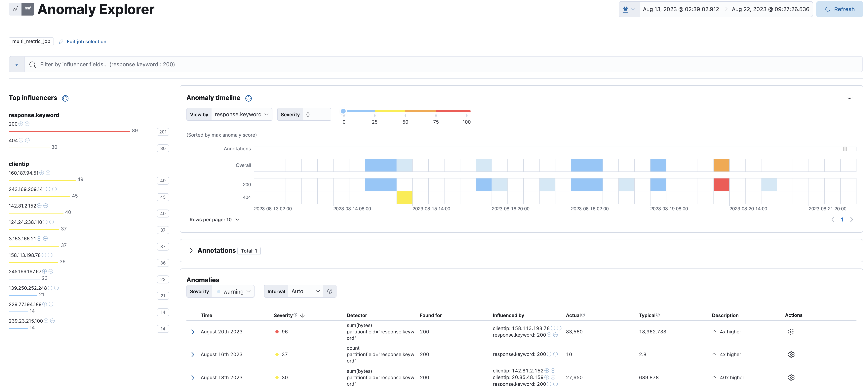Click the Severity value input field
The width and height of the screenshot is (868, 386).
(x=317, y=114)
